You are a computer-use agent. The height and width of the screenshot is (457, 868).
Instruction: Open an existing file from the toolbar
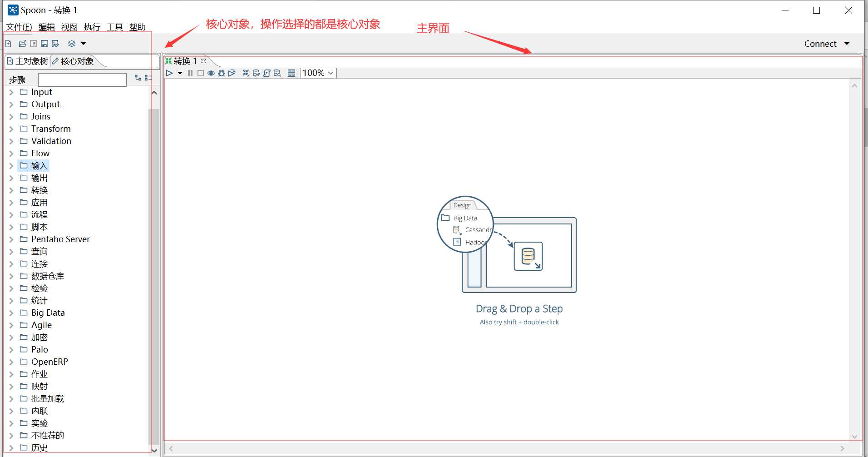pyautogui.click(x=23, y=44)
